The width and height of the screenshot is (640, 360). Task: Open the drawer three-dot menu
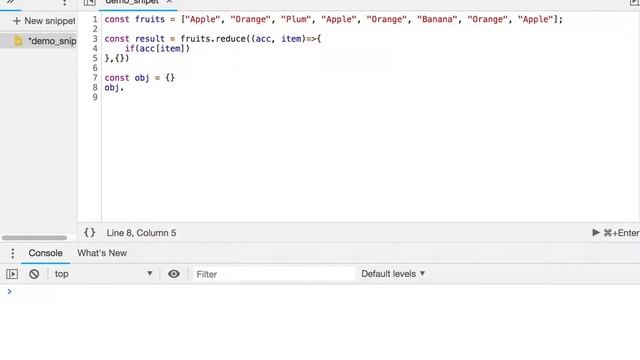13,253
